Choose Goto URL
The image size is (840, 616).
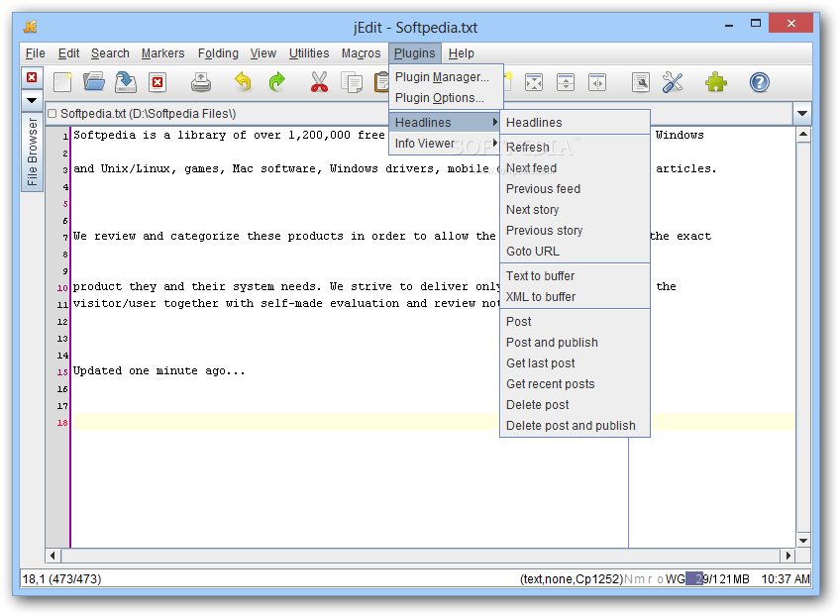coord(575,252)
